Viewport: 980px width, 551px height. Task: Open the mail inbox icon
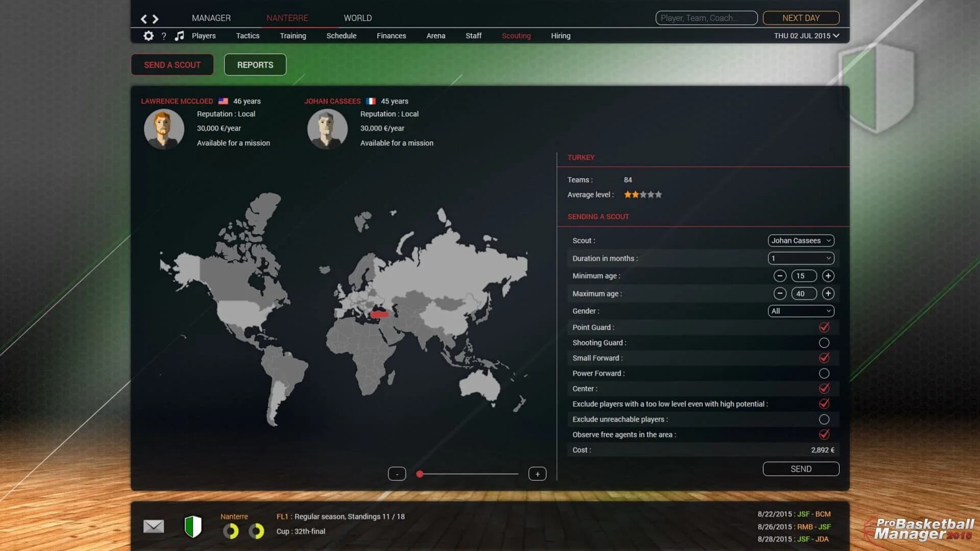(x=154, y=525)
